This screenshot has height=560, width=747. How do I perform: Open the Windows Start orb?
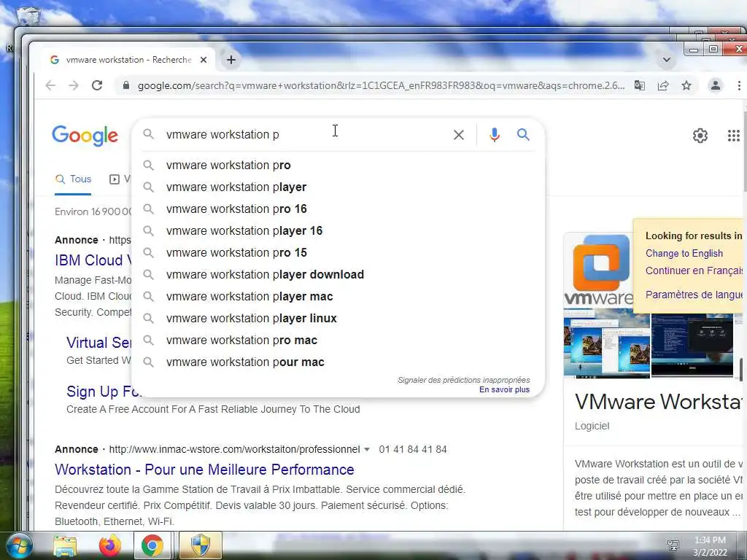[x=18, y=545]
